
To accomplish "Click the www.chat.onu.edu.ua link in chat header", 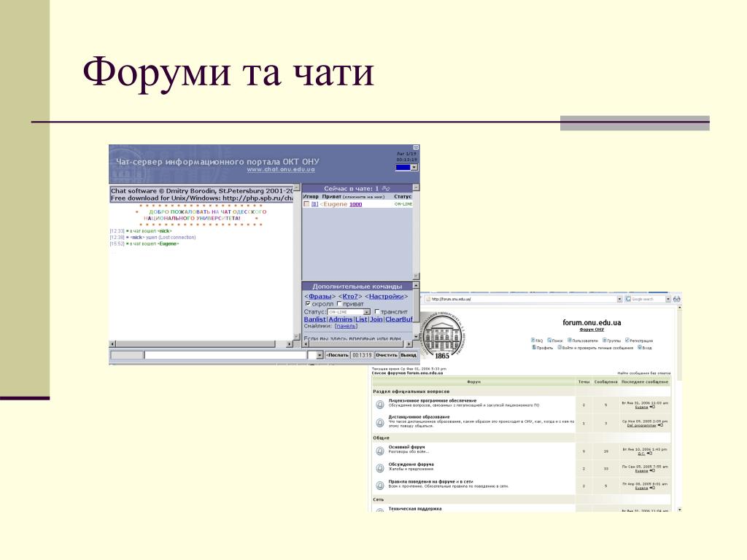I will pyautogui.click(x=281, y=169).
